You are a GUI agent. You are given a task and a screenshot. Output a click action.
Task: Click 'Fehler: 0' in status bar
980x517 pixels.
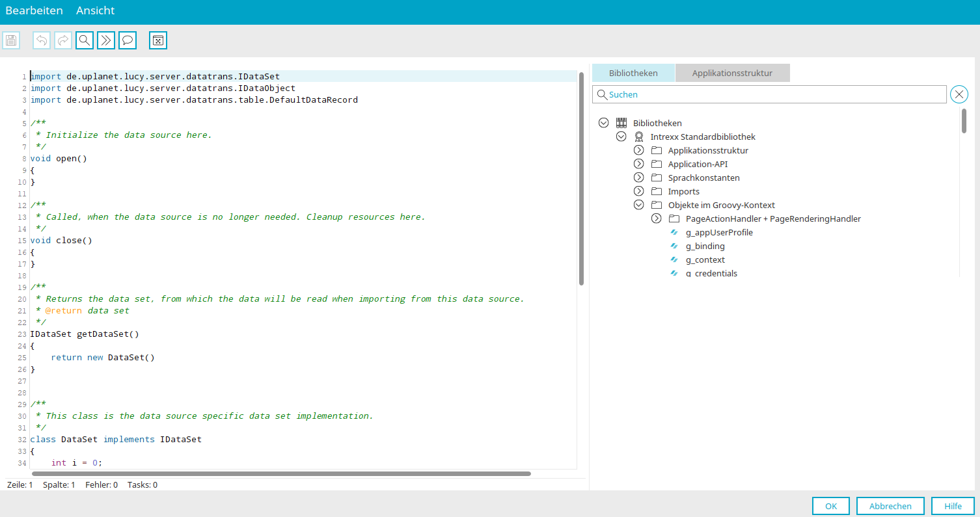click(102, 484)
